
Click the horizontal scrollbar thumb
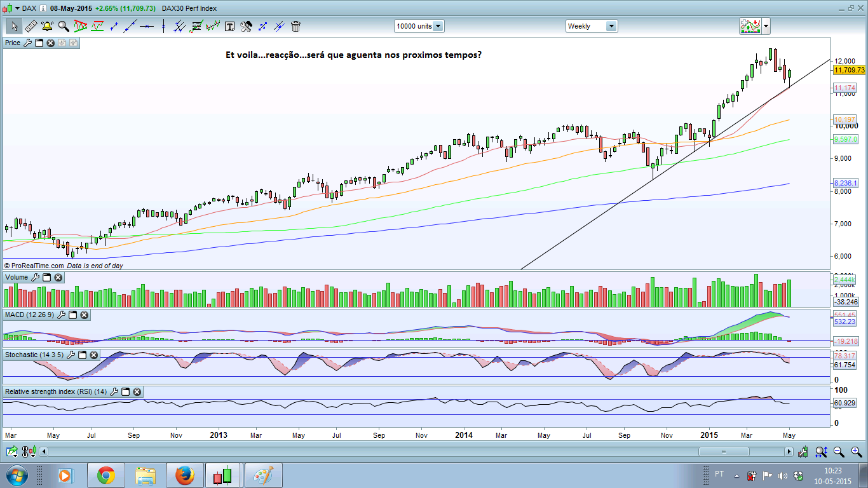[724, 452]
